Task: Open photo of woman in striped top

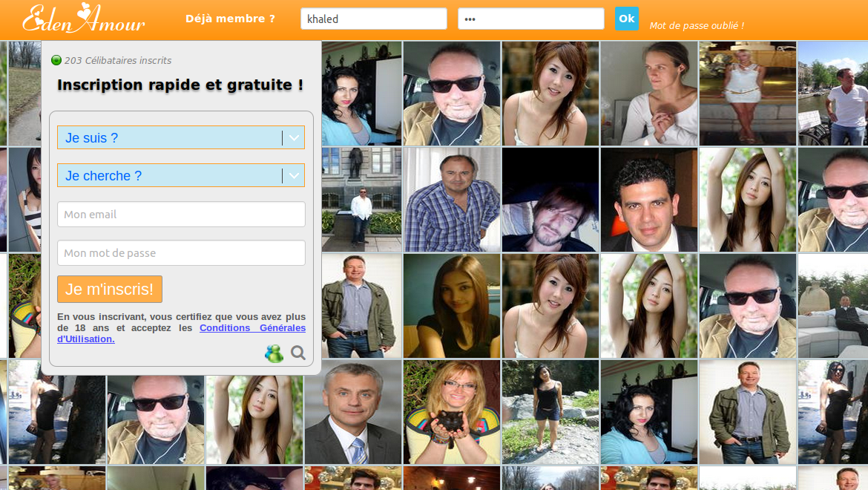Action: coord(25,200)
